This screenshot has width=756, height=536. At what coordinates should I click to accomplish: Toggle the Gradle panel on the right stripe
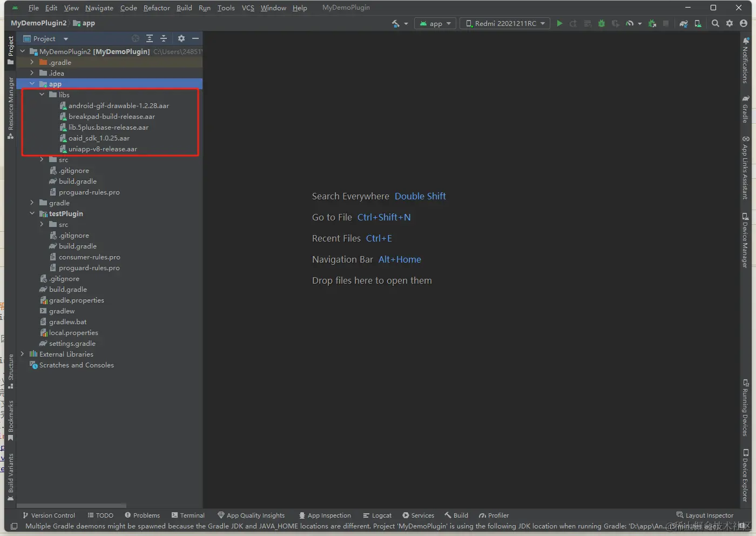(x=745, y=109)
